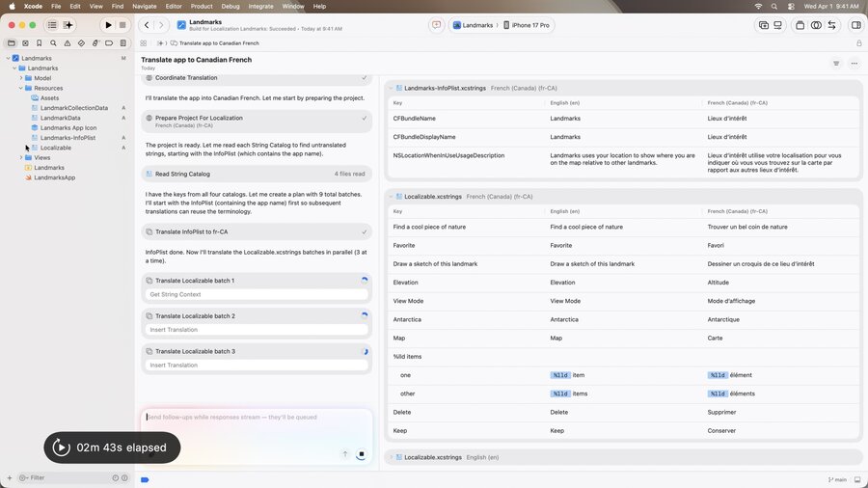Open the Test navigator diamond icon
868x488 pixels.
tap(81, 43)
